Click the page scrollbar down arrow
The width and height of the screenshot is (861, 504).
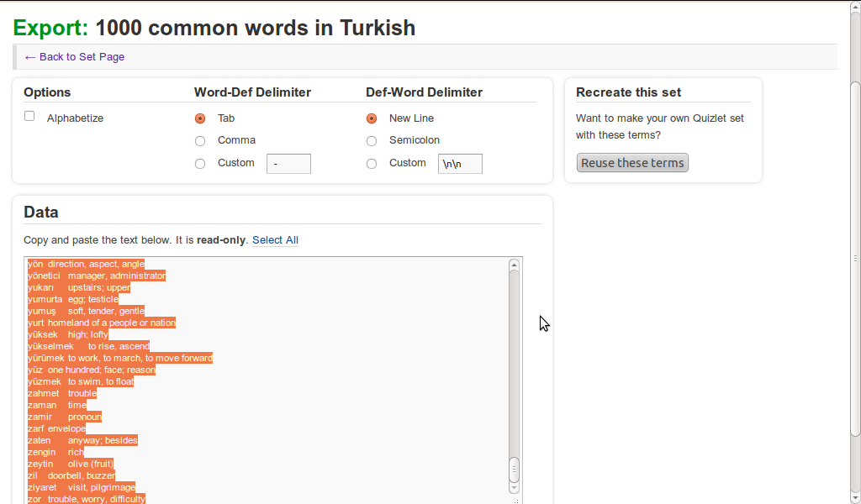click(854, 497)
